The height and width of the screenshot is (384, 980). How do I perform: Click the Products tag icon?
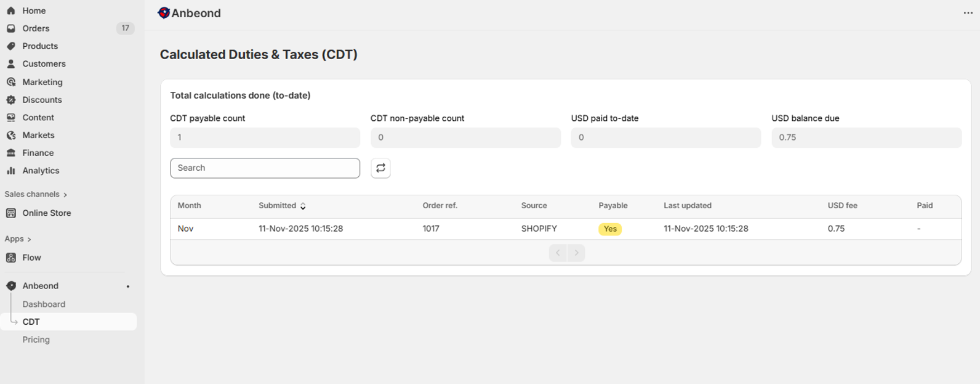tap(11, 46)
